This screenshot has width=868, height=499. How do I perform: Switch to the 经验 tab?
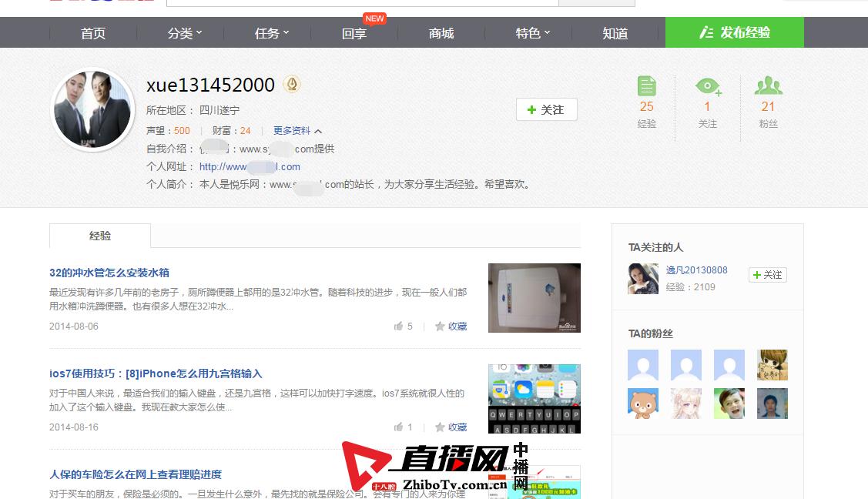tap(100, 237)
